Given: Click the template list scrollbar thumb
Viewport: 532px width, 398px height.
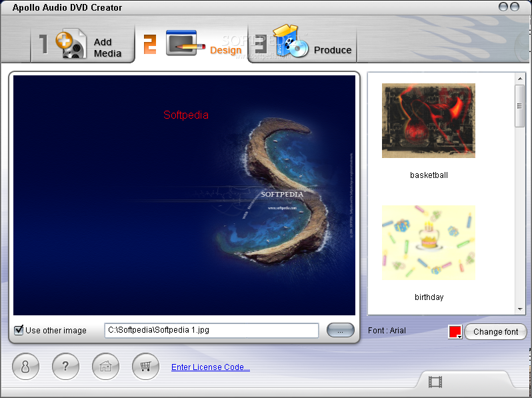Looking at the screenshot, I should tap(519, 106).
